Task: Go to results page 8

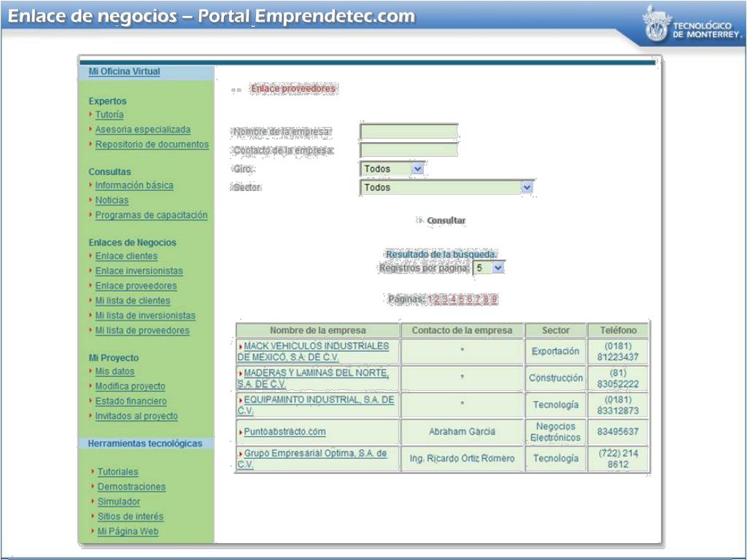Action: pyautogui.click(x=486, y=299)
